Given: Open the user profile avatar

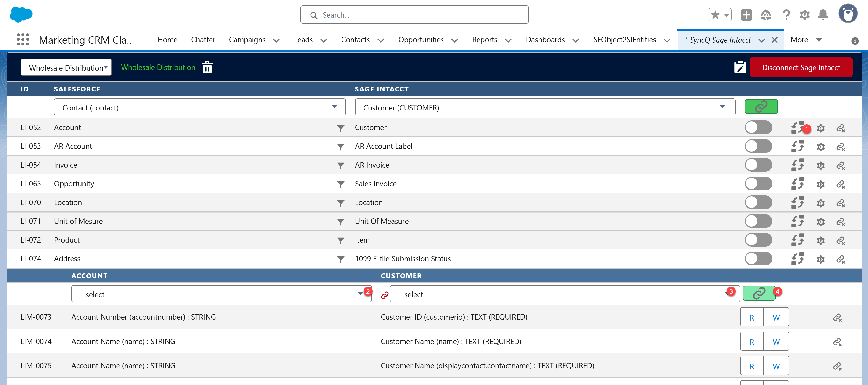Looking at the screenshot, I should coord(848,14).
